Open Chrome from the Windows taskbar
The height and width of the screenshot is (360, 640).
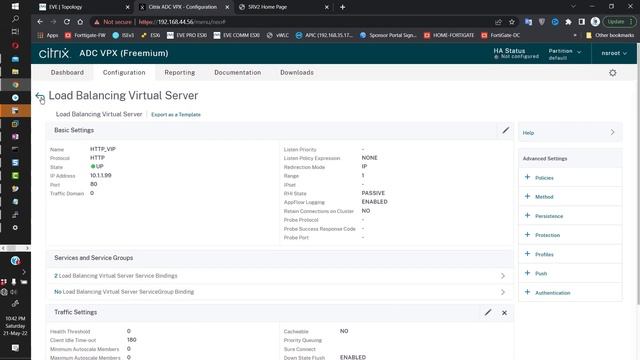coord(15,84)
